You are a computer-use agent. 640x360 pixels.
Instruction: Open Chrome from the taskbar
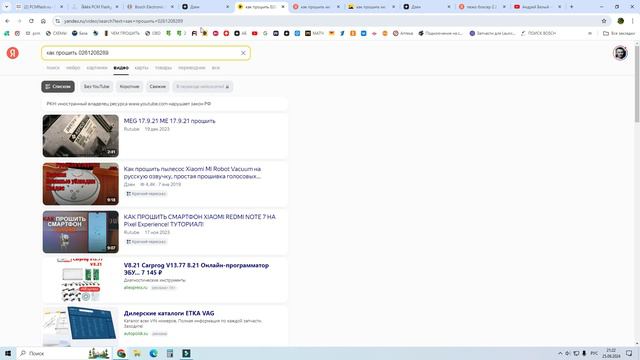pyautogui.click(x=121, y=353)
